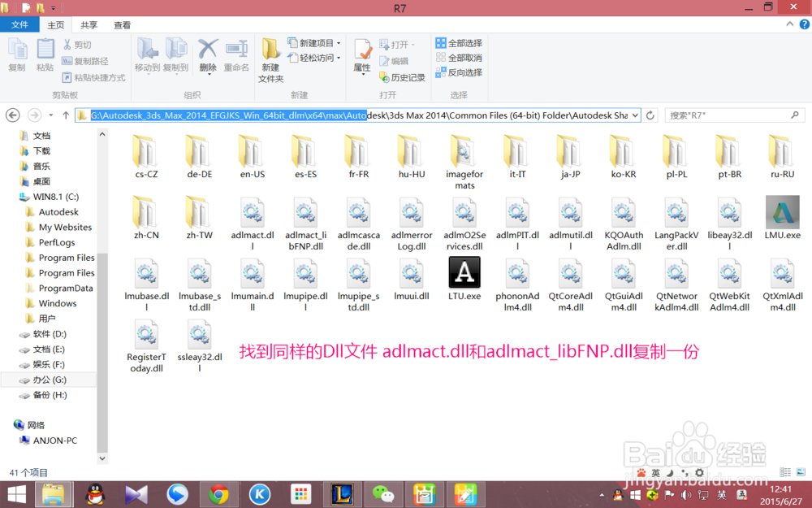
Task: Open Chrome from the taskbar
Action: 218,494
